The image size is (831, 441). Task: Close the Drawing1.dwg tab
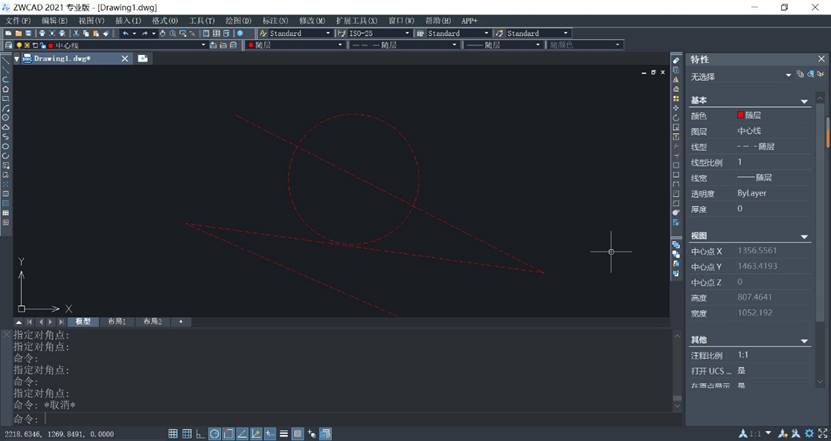pyautogui.click(x=127, y=58)
